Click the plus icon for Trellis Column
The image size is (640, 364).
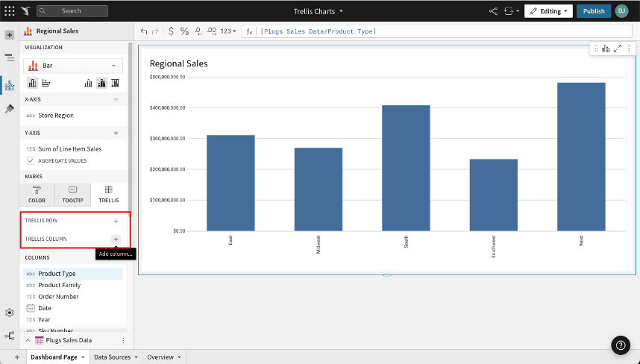click(x=116, y=239)
